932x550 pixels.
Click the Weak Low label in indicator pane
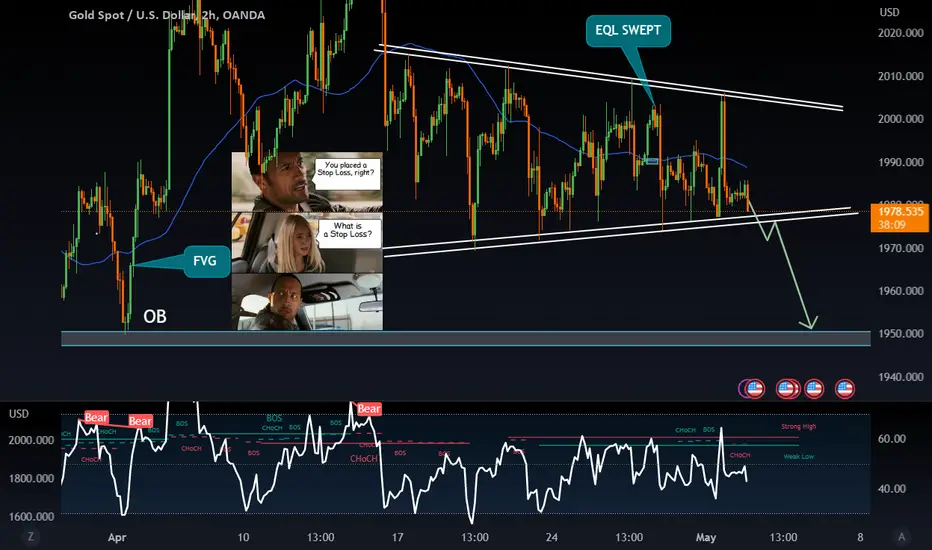(x=798, y=457)
